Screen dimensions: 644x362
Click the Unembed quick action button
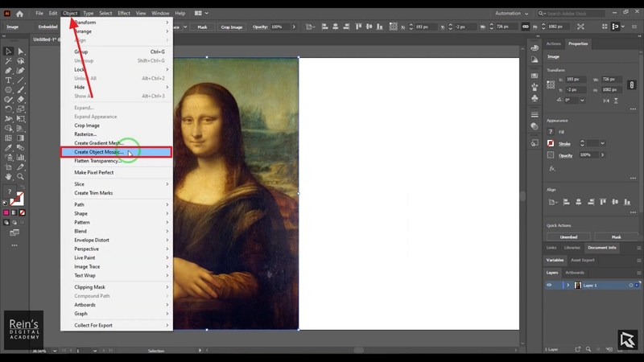point(568,237)
